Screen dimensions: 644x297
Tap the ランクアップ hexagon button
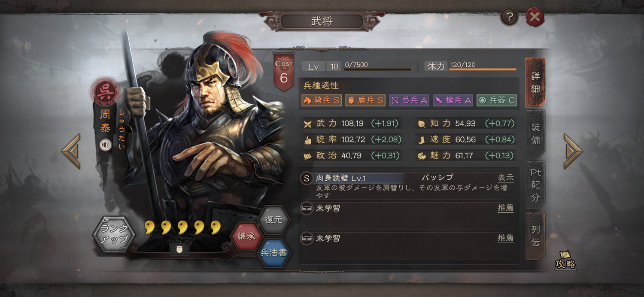coord(114,234)
